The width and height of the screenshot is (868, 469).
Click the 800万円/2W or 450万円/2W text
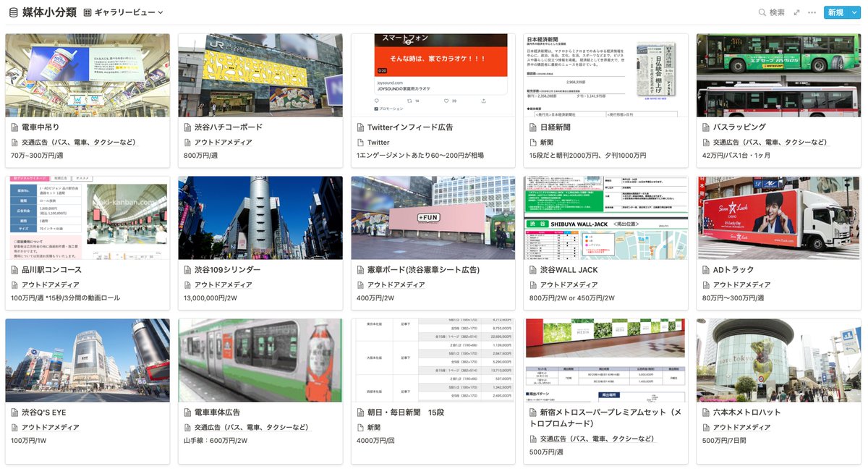pos(572,298)
